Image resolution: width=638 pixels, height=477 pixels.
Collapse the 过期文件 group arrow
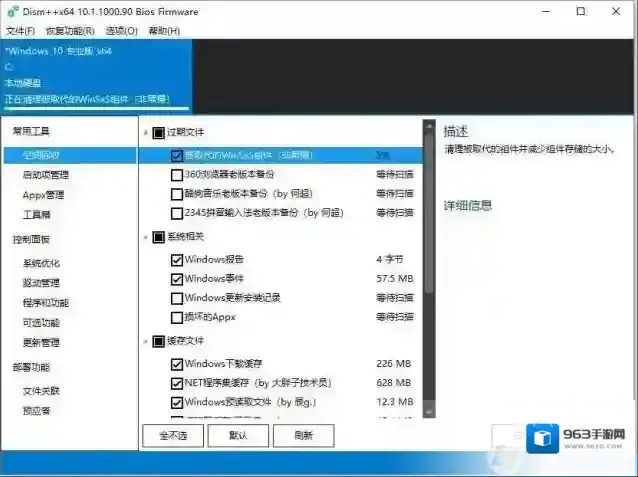[146, 132]
